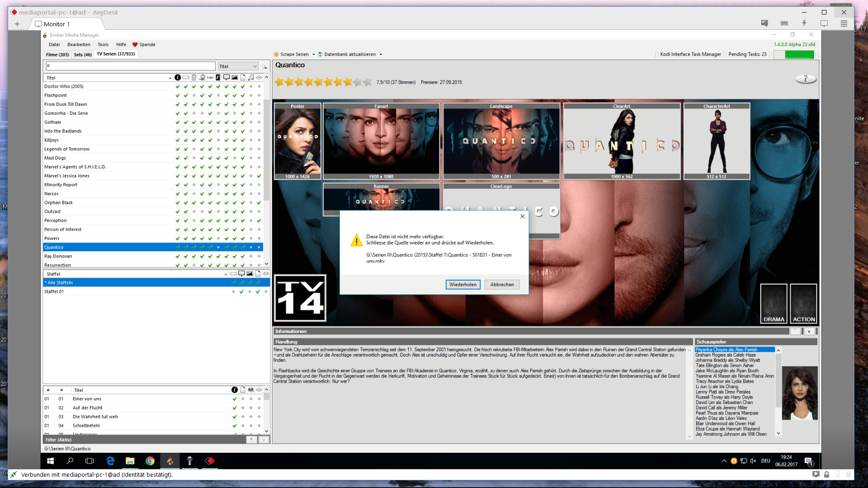Open AnyDesk display settings icon
Screen dimensions: 868x488
(x=824, y=23)
